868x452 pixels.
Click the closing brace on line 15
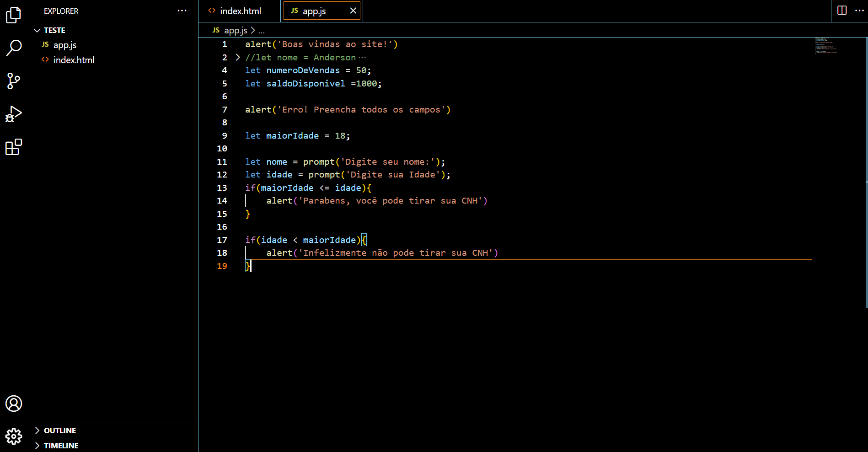[x=248, y=214]
